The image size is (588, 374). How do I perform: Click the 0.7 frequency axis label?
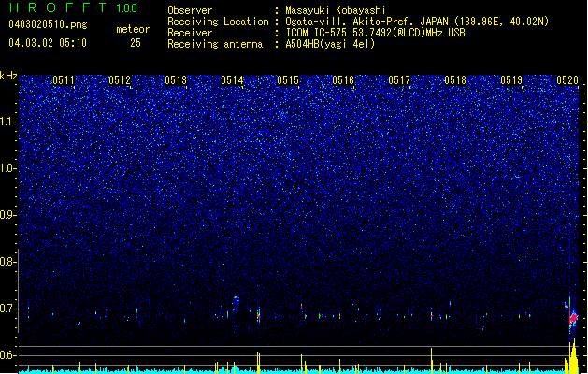pyautogui.click(x=7, y=309)
